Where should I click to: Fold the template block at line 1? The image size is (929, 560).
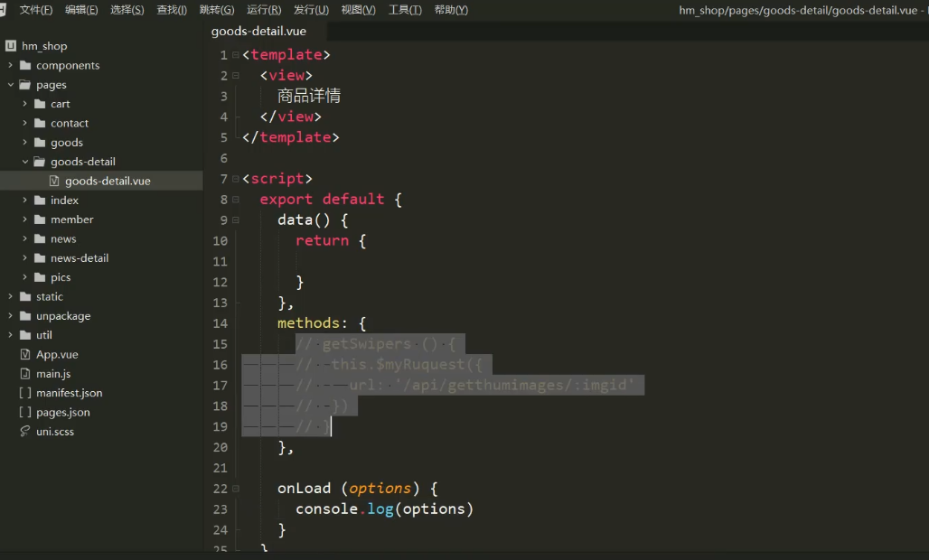click(x=236, y=54)
